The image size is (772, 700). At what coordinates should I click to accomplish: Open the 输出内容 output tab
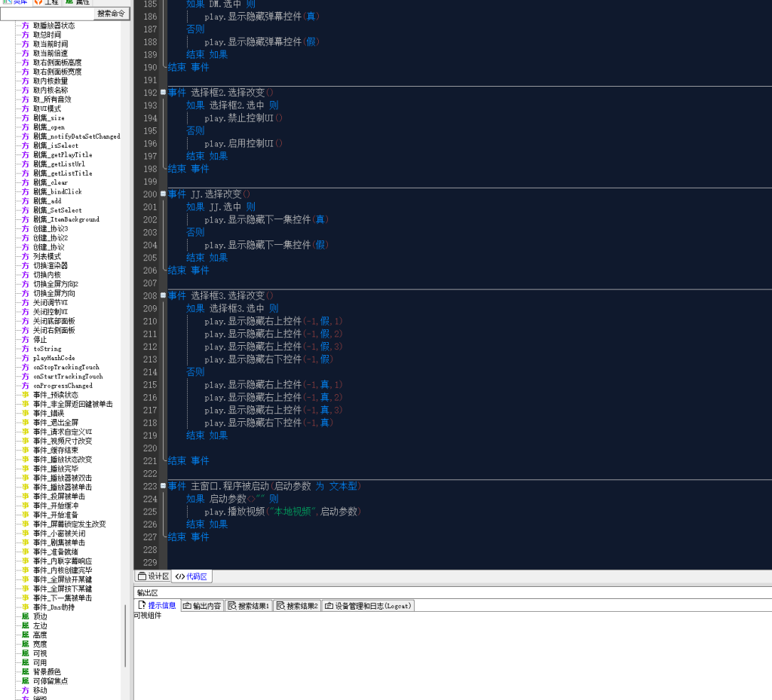202,606
